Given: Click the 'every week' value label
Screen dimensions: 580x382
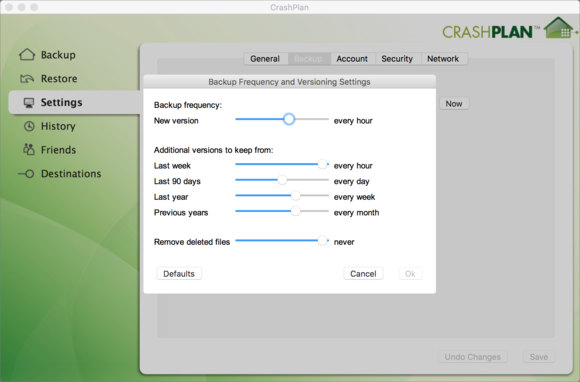Looking at the screenshot, I should [354, 197].
